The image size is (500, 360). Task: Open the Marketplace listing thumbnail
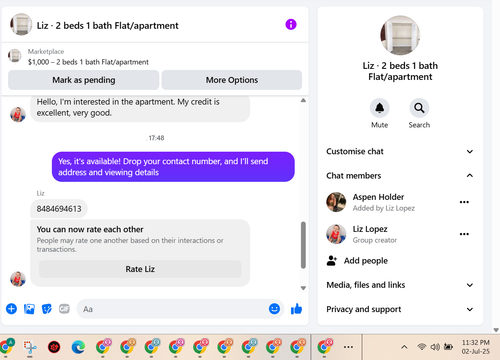click(15, 55)
